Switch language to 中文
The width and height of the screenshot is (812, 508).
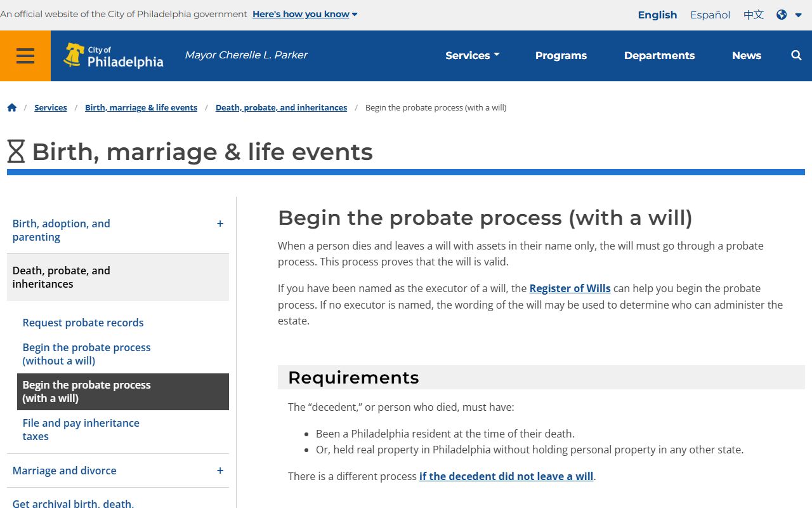pos(754,15)
